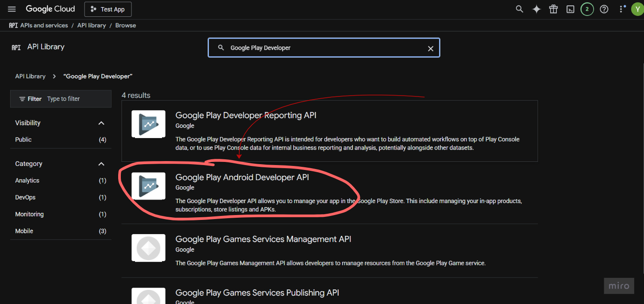Image resolution: width=644 pixels, height=304 pixels.
Task: Open the Test App project picker
Action: click(x=108, y=9)
